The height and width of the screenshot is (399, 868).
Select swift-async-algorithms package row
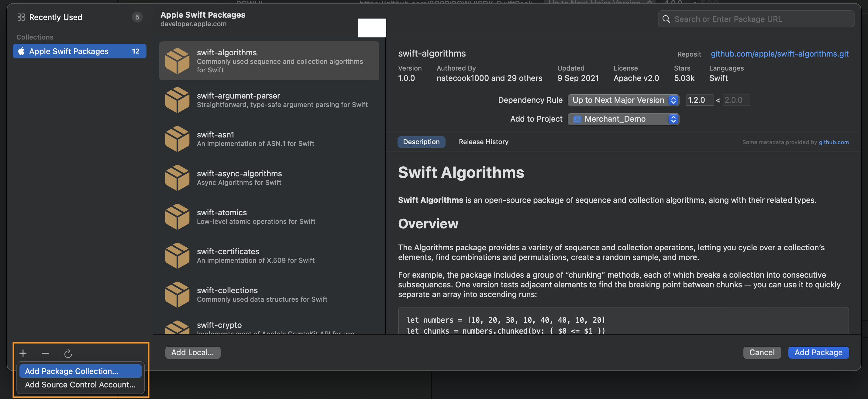pyautogui.click(x=269, y=178)
